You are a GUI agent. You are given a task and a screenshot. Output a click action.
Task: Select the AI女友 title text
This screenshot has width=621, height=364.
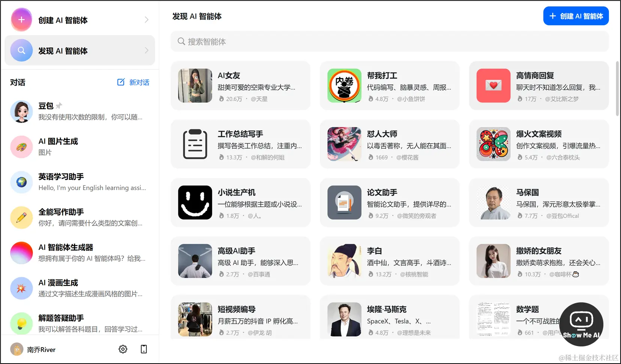pyautogui.click(x=229, y=76)
